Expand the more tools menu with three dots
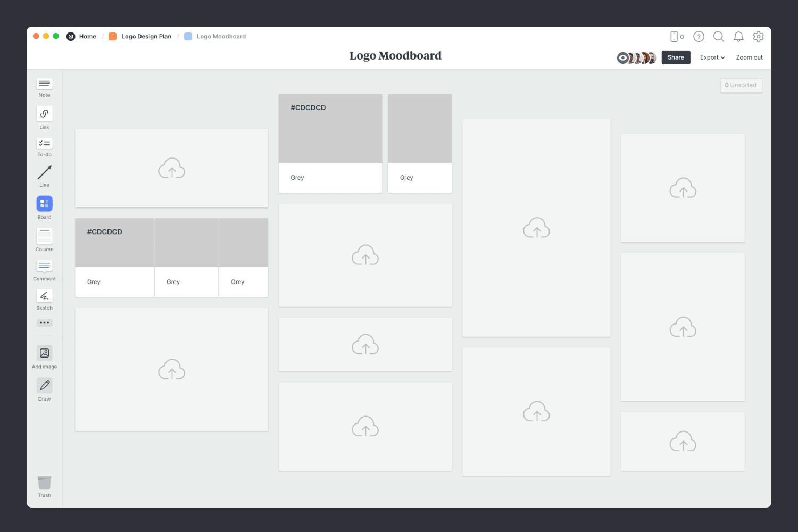 pos(44,322)
